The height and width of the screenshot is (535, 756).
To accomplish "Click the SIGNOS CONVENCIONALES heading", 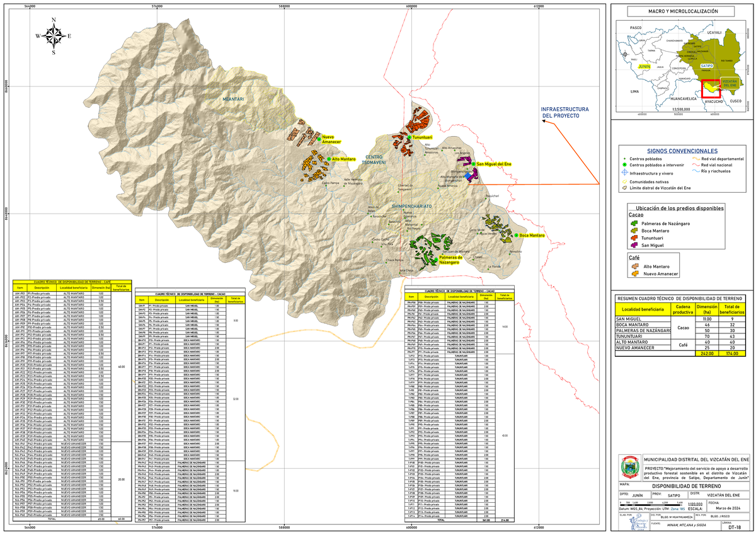I will 682,151.
